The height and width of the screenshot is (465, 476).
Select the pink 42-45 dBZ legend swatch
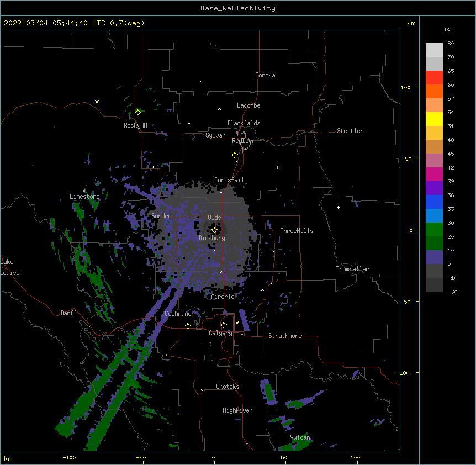click(x=434, y=161)
